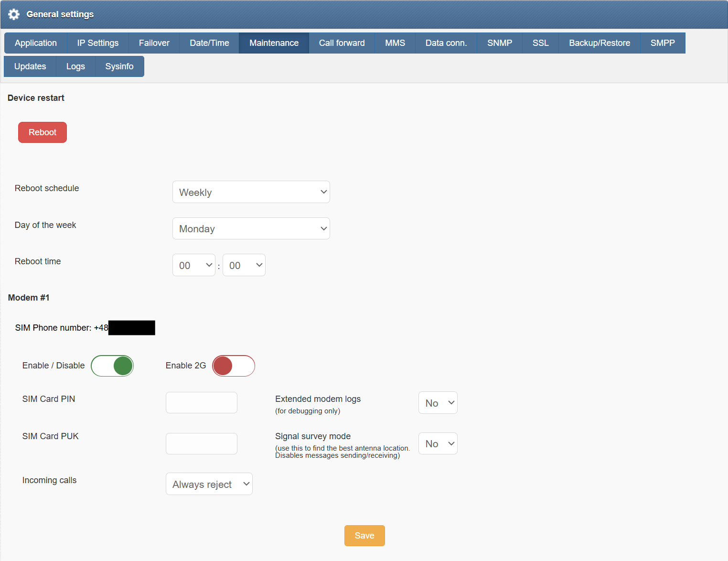Image resolution: width=728 pixels, height=561 pixels.
Task: Click the SIM Card PUK label
Action: point(51,436)
